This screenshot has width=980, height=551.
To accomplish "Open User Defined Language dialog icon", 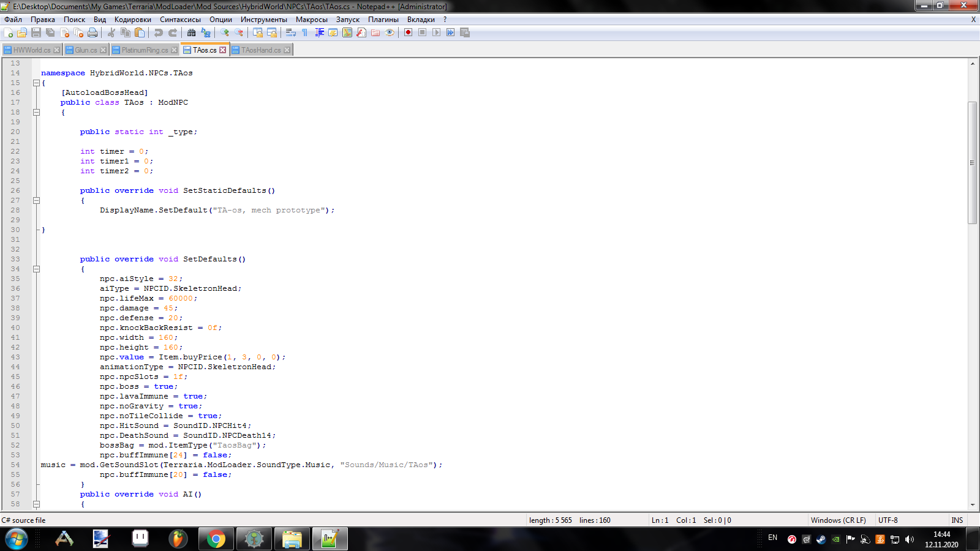I will tap(333, 32).
